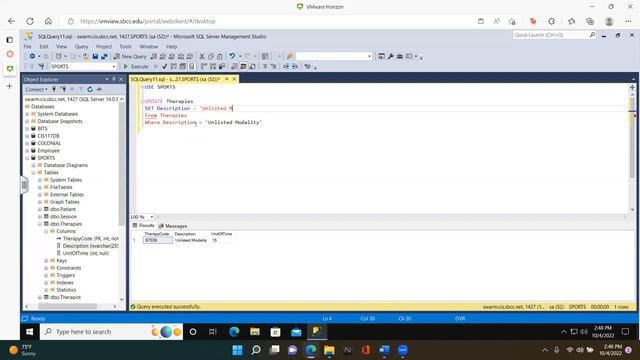Click the Execute button

(x=136, y=67)
